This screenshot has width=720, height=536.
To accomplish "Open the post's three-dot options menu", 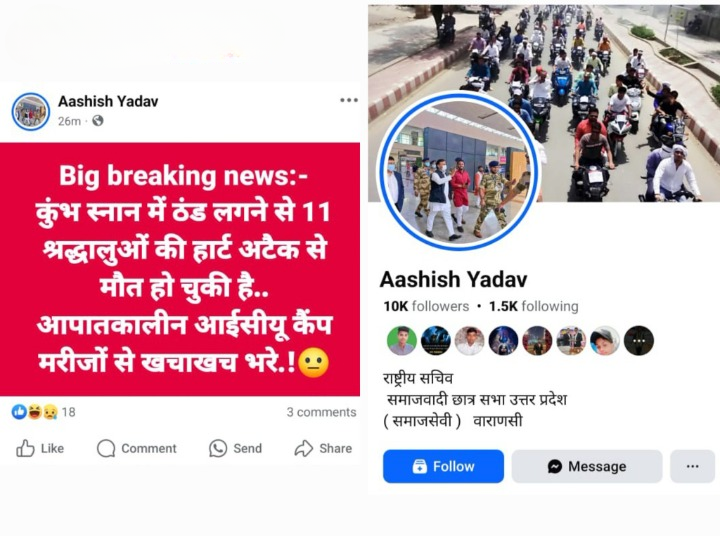I will tap(349, 100).
